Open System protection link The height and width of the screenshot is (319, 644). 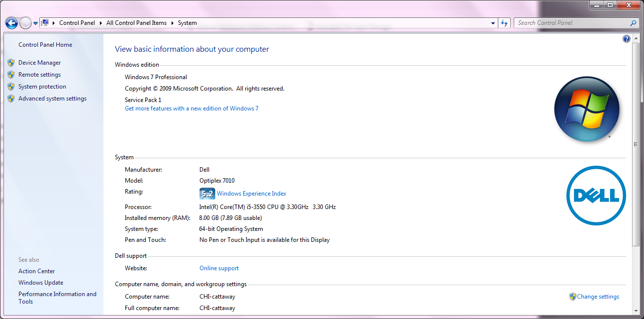pyautogui.click(x=42, y=87)
